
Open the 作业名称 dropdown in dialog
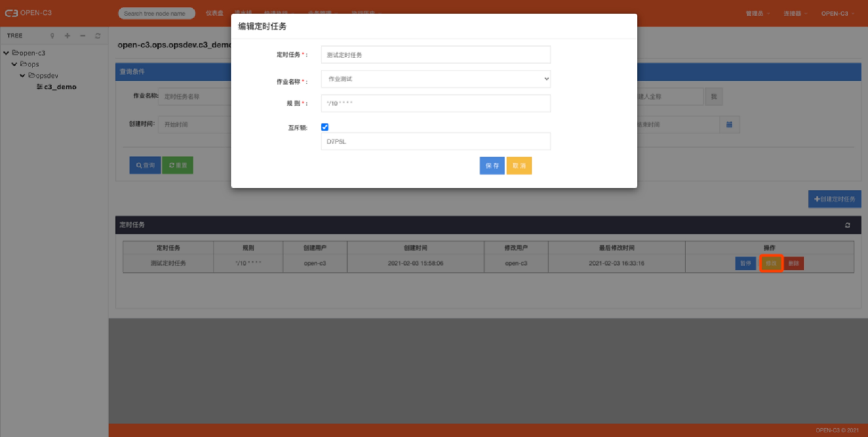[x=435, y=79]
